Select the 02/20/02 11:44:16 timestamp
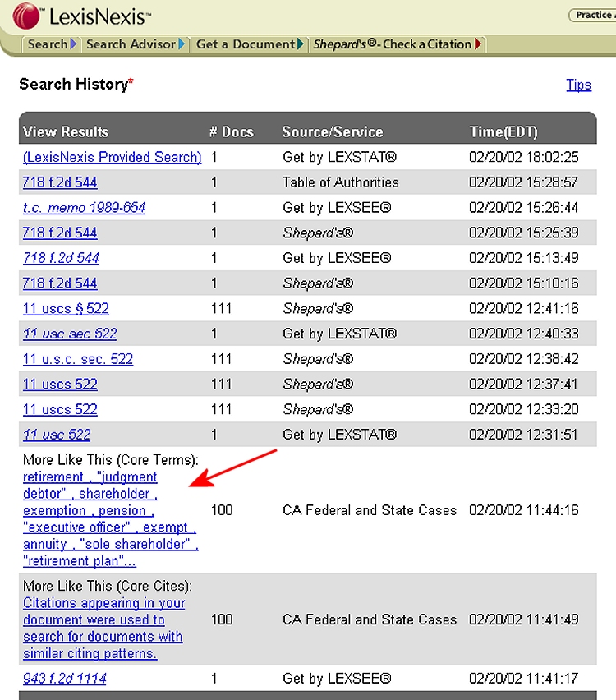This screenshot has height=700, width=616. coord(524,510)
